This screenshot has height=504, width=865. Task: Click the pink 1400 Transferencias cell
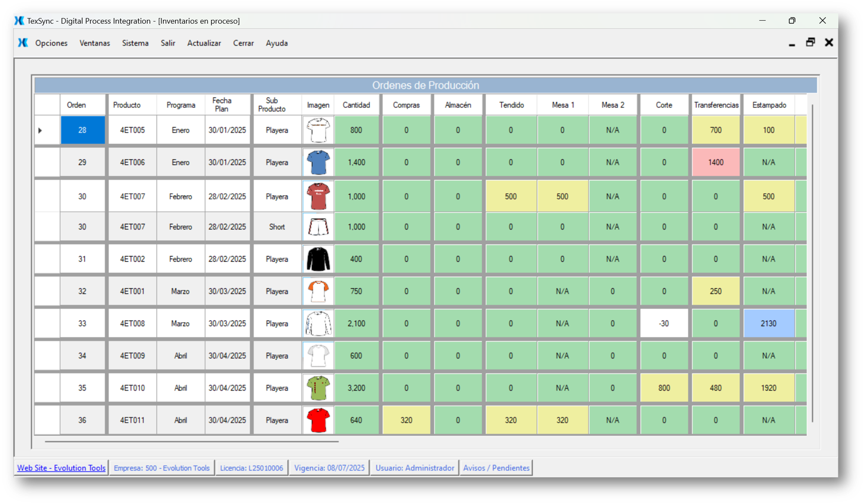tap(716, 162)
